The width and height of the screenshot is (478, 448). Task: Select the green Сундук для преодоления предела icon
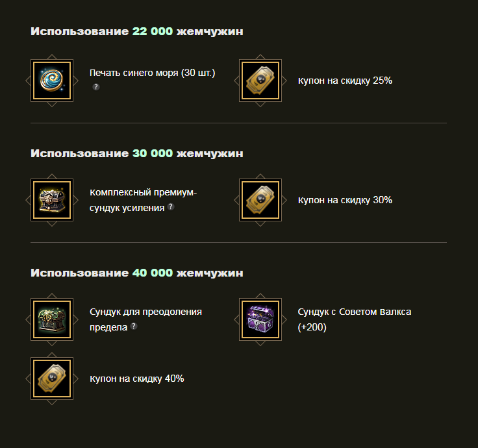coord(52,319)
